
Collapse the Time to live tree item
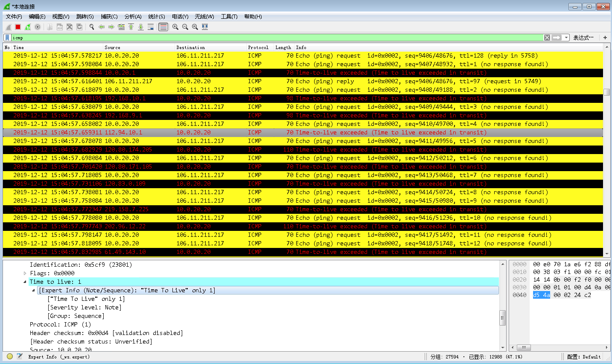[x=25, y=282]
